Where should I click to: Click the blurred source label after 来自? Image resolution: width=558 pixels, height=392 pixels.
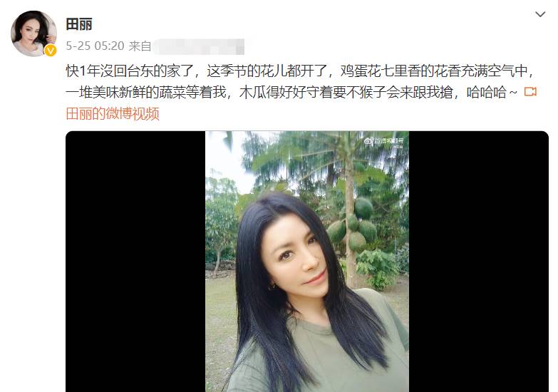(x=200, y=46)
